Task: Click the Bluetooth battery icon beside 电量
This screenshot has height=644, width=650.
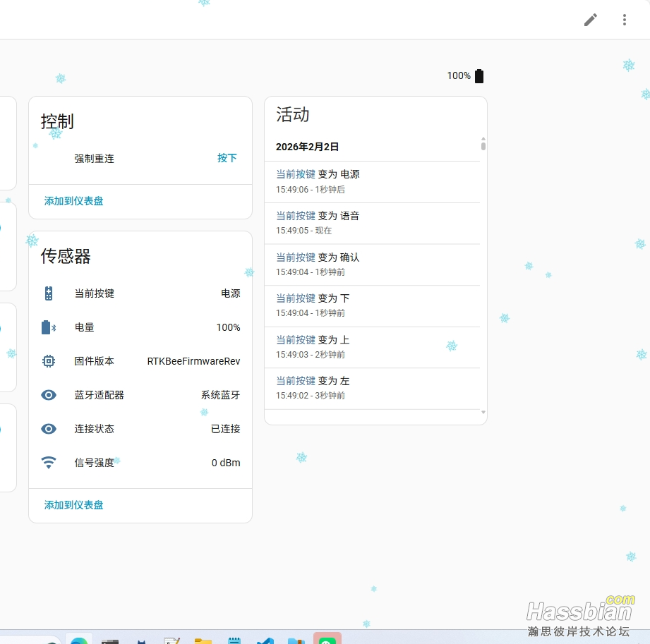Action: point(48,327)
